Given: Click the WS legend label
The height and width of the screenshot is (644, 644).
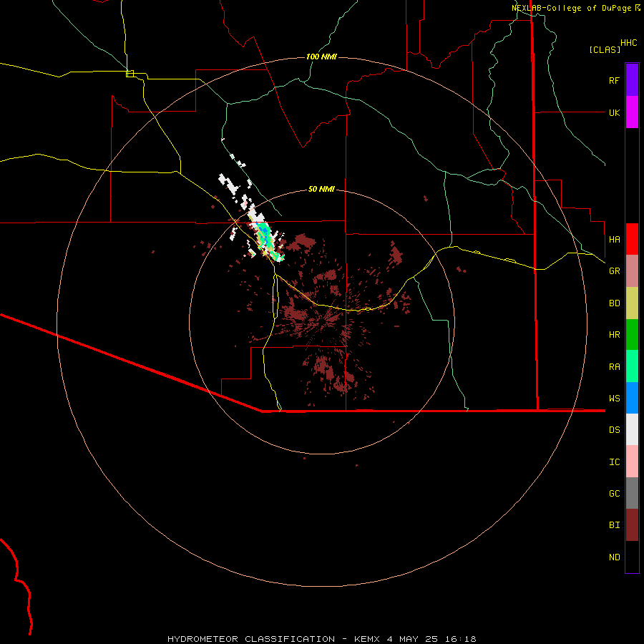Looking at the screenshot, I should pos(615,398).
